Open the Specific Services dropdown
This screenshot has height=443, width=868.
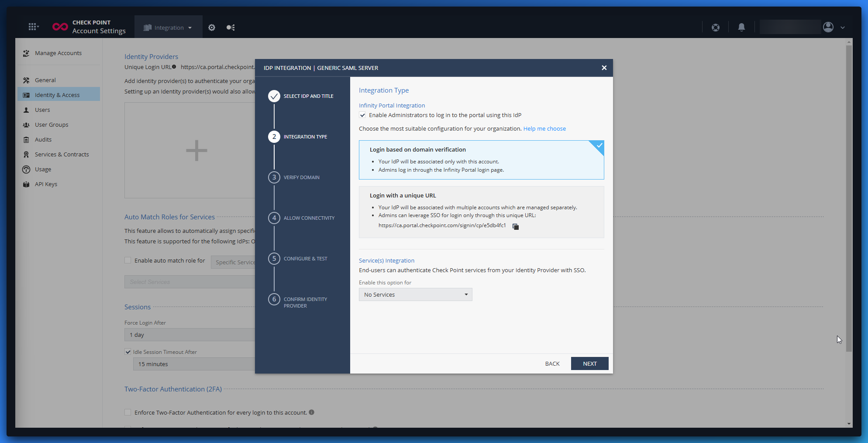[233, 262]
